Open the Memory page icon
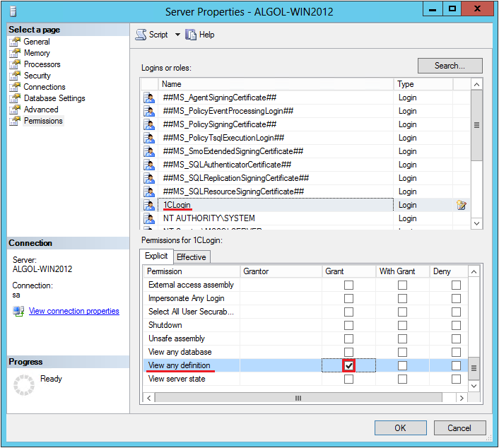 pos(15,53)
